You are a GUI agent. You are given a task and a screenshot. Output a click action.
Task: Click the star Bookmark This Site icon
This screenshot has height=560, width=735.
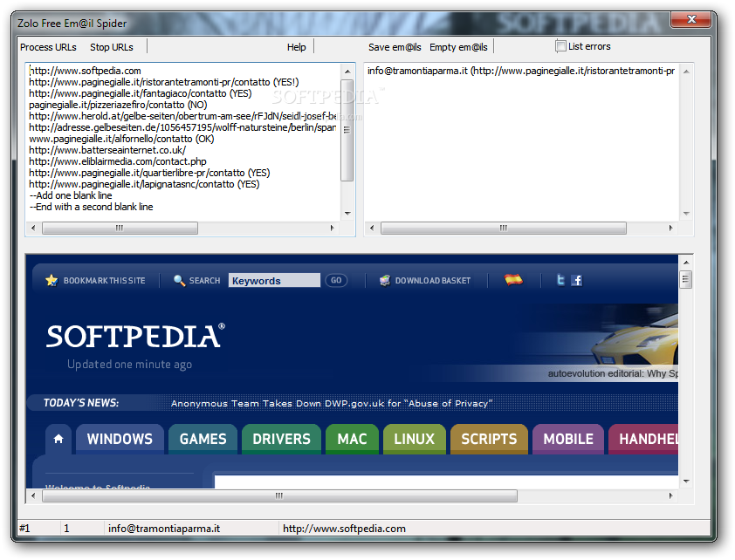tap(52, 280)
